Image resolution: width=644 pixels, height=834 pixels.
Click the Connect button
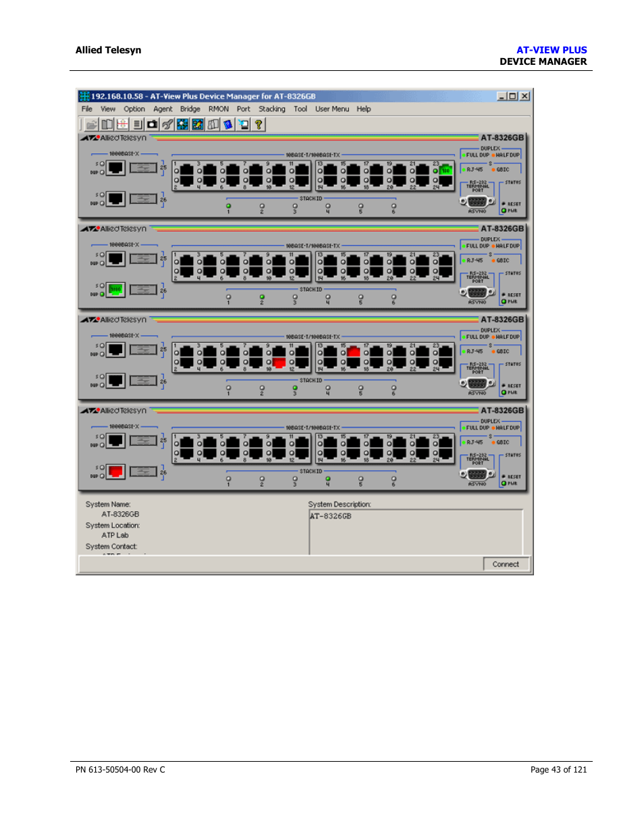tap(506, 564)
